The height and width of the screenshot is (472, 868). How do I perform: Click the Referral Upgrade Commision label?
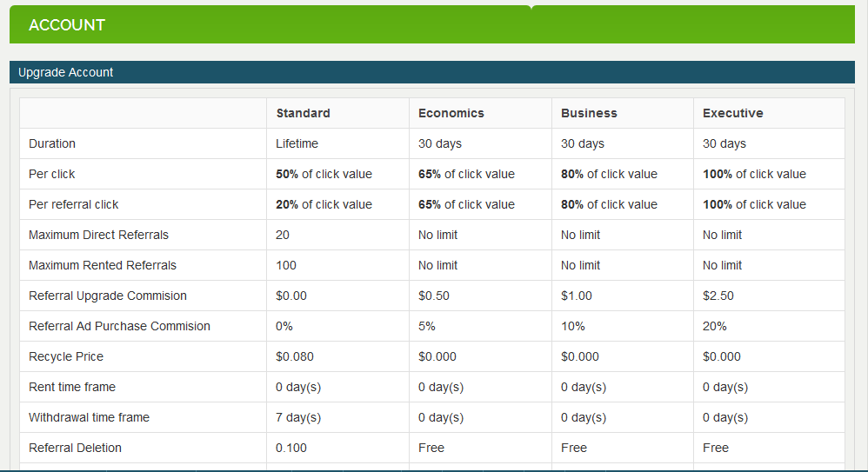pos(108,296)
